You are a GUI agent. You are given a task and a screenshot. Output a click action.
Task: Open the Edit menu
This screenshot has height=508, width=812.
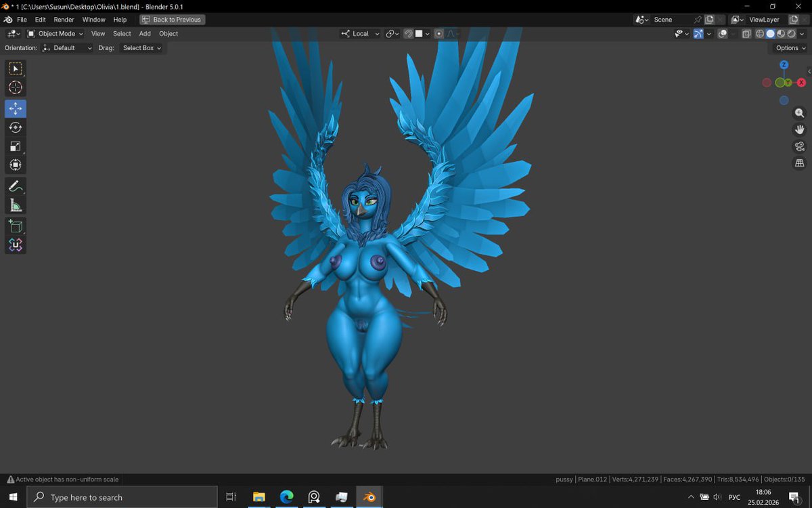41,20
